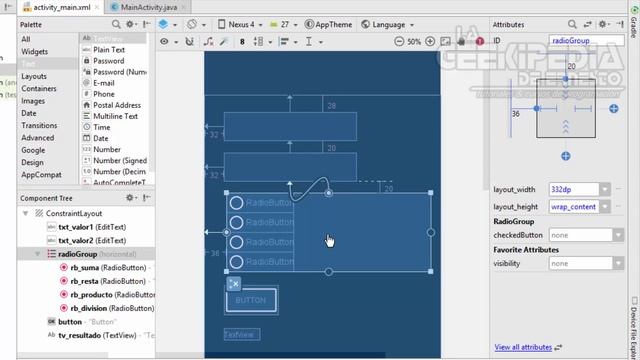Switch to MainActivity.java tab
Image resolution: width=640 pixels, height=360 pixels.
pyautogui.click(x=148, y=7)
